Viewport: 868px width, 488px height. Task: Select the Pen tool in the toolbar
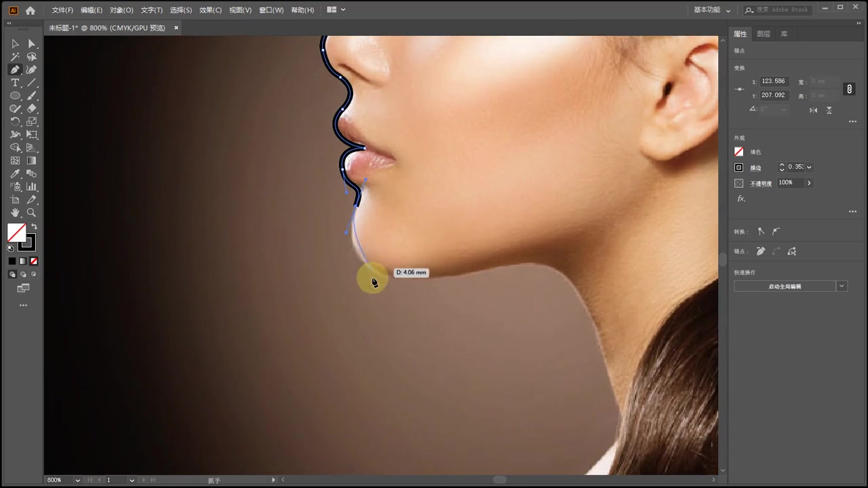point(15,70)
